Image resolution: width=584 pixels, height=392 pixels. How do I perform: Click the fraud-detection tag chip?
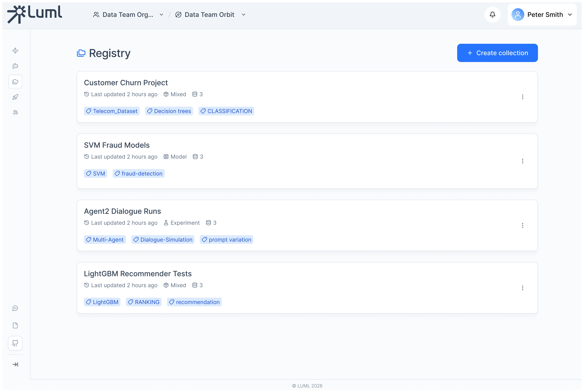click(x=139, y=173)
